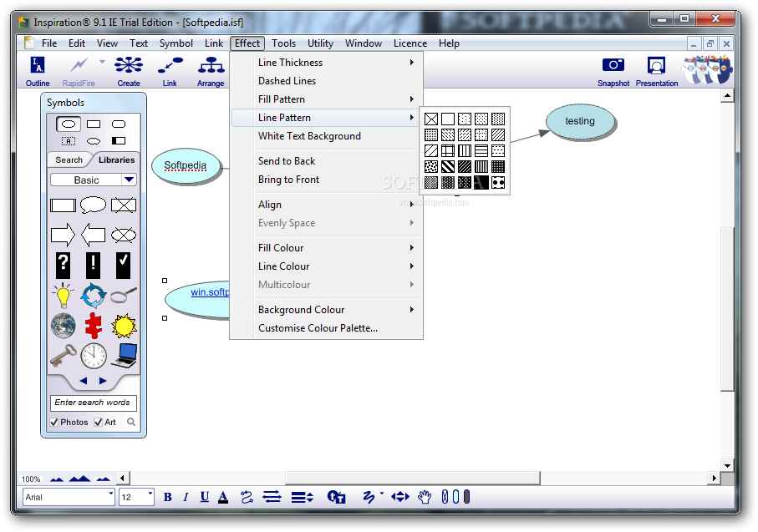Open the Symbol menu

[x=176, y=43]
